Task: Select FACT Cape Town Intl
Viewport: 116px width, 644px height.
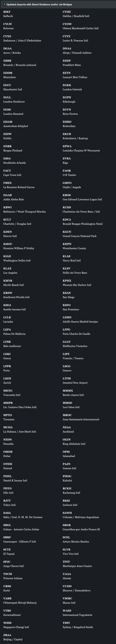Action: point(12,173)
